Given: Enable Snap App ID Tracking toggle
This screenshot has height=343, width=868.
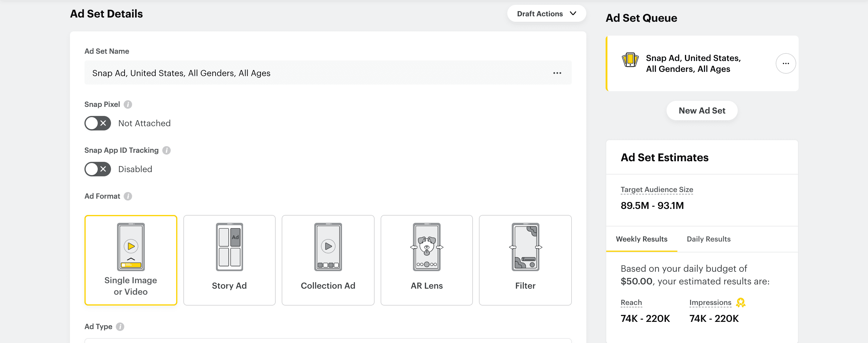Looking at the screenshot, I should [x=97, y=169].
